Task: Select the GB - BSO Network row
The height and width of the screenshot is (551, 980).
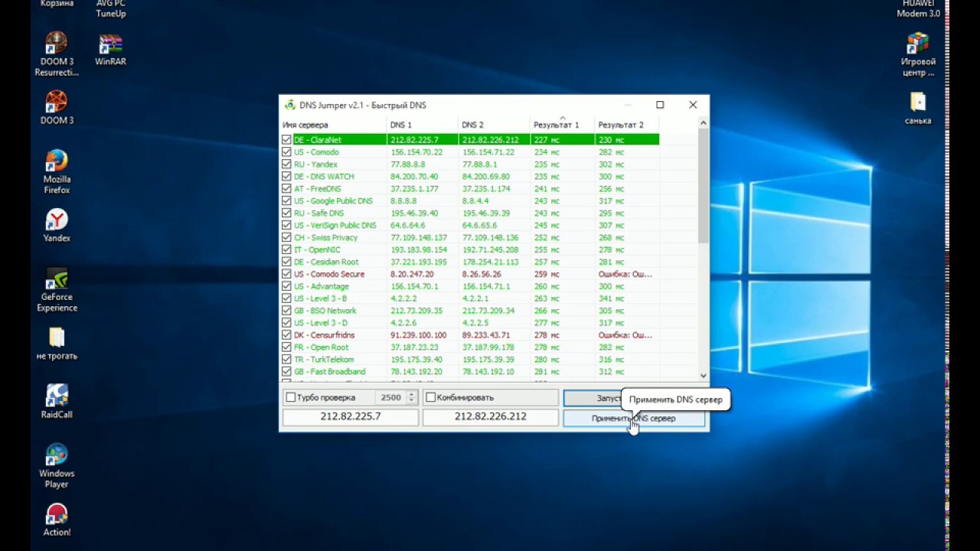Action: 469,311
